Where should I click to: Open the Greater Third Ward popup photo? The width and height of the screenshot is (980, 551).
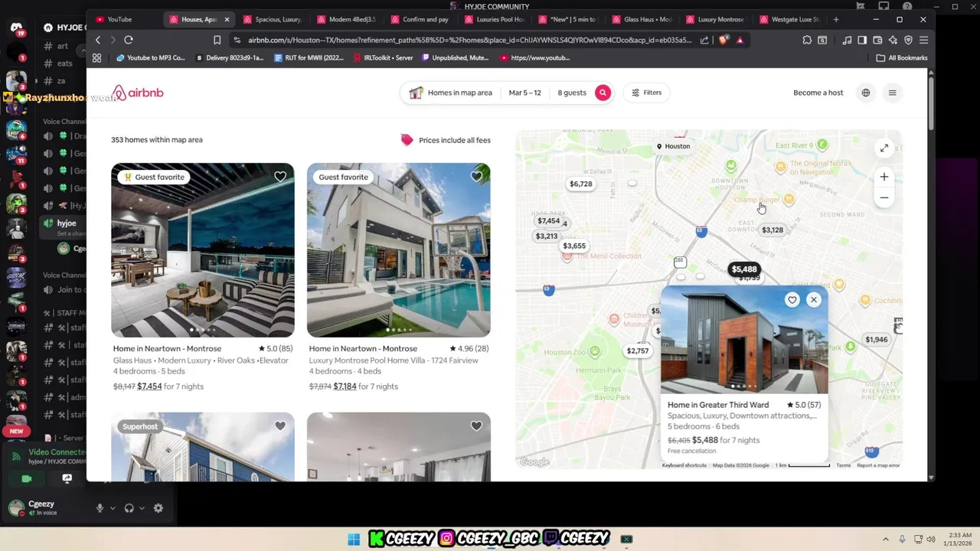coord(744,339)
